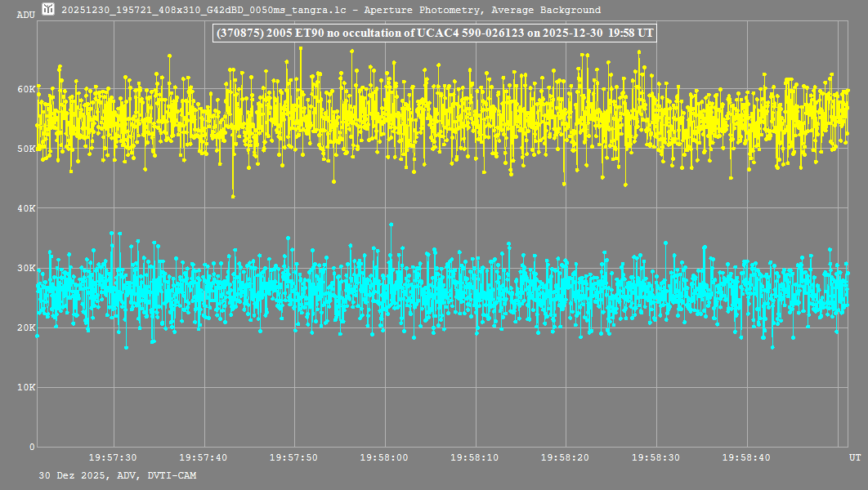Select the no occultation title box
This screenshot has height=490, width=868.
tap(433, 33)
